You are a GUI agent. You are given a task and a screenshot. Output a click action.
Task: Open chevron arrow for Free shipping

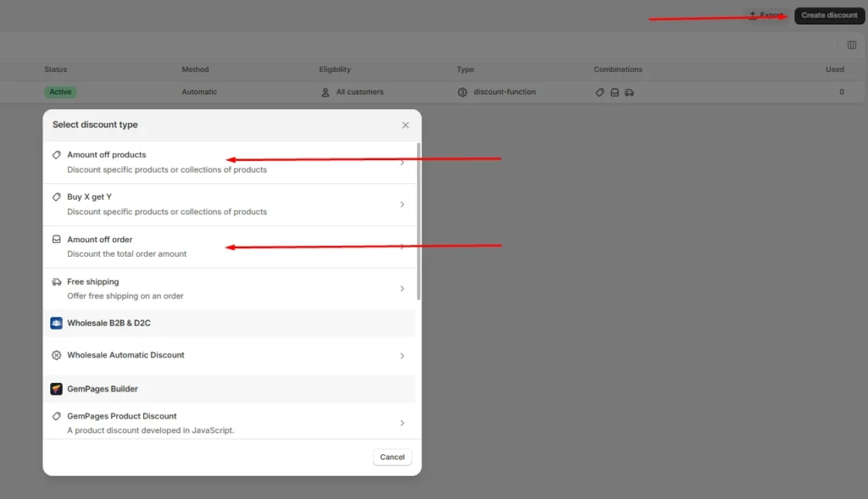(402, 289)
